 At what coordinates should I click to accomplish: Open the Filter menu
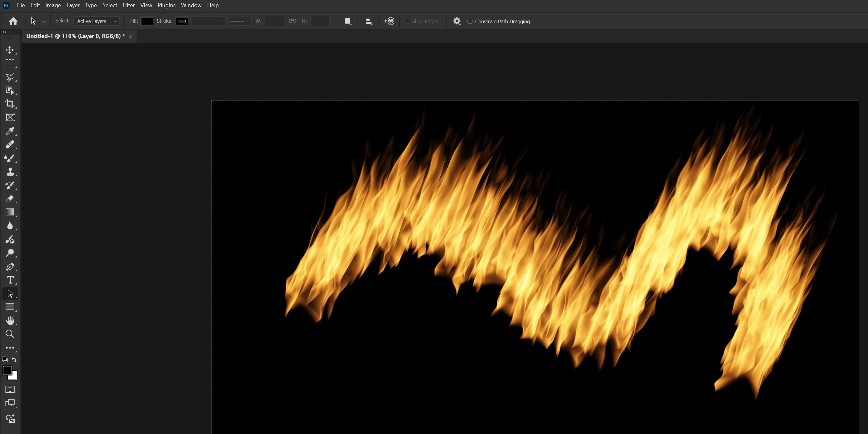pos(128,5)
